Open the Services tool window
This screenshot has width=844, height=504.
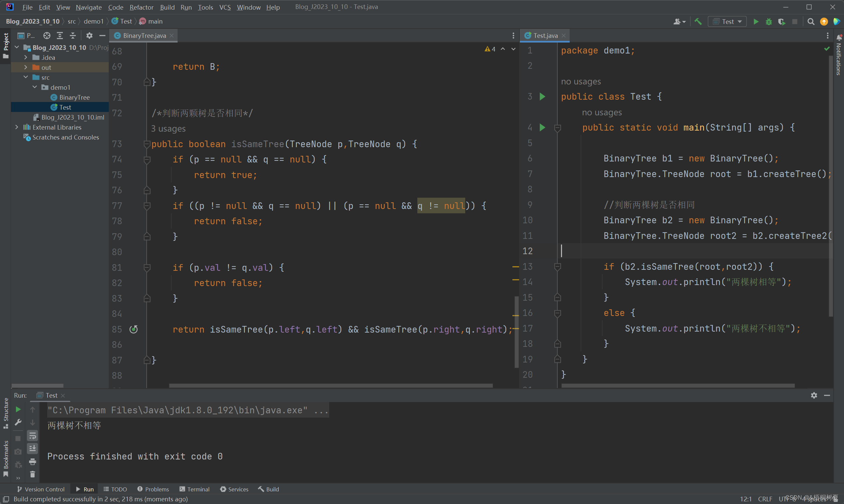[x=234, y=489]
